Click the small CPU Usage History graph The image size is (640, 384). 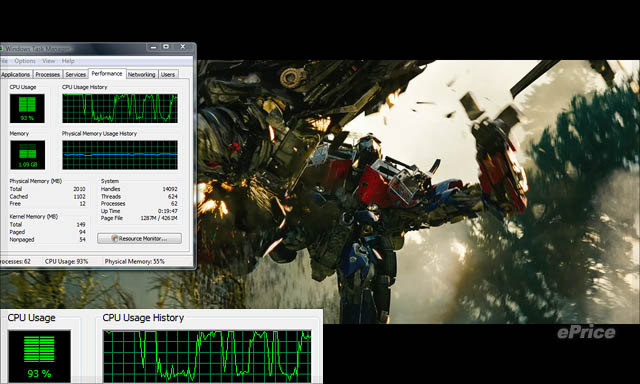coord(120,109)
